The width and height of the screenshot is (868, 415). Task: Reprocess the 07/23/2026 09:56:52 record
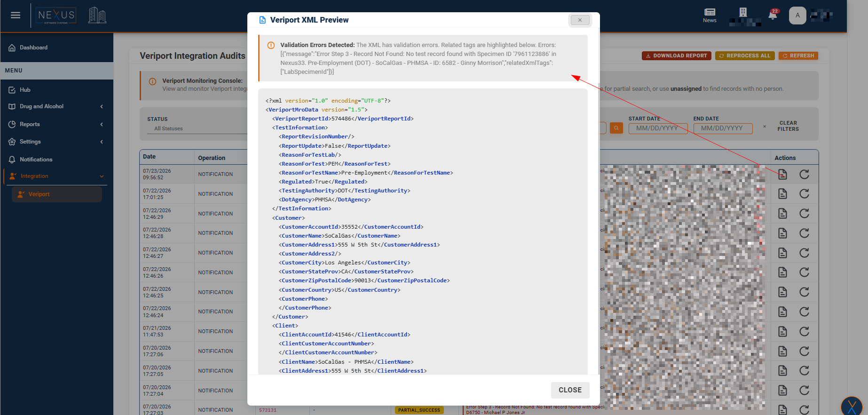pyautogui.click(x=805, y=175)
